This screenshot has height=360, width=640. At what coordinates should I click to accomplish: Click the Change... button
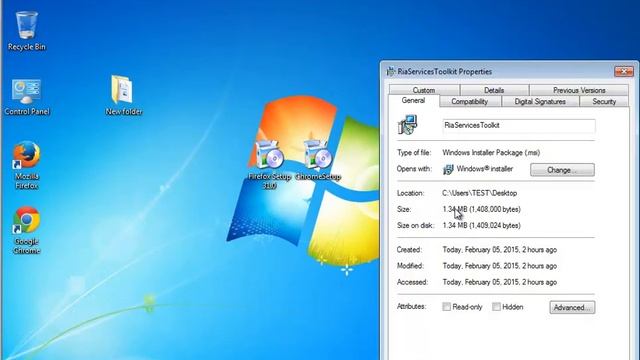click(562, 170)
